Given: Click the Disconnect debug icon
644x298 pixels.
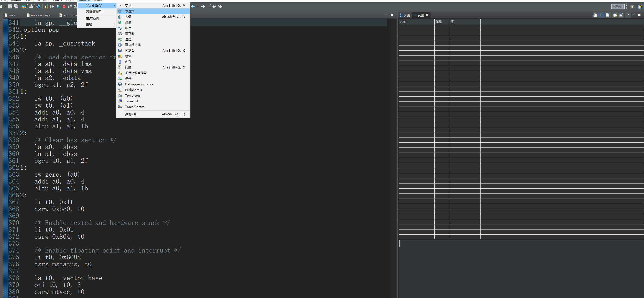Looking at the screenshot, I should click(70, 6).
